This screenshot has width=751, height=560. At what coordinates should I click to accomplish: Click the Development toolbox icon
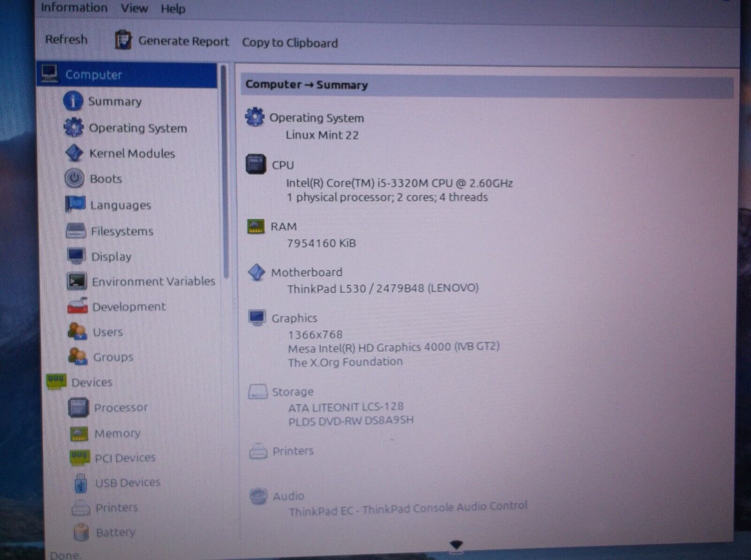pyautogui.click(x=77, y=306)
